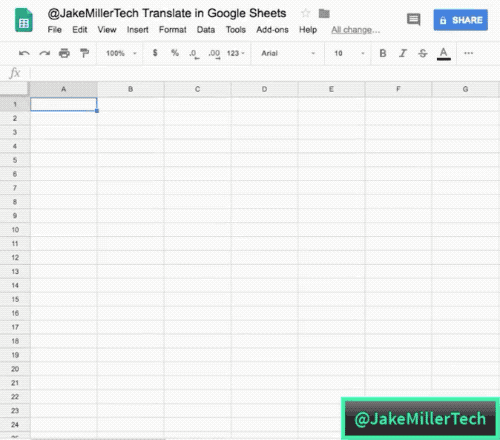Image resolution: width=500 pixels, height=440 pixels.
Task: Format as currency with the dollar icon
Action: coord(155,53)
